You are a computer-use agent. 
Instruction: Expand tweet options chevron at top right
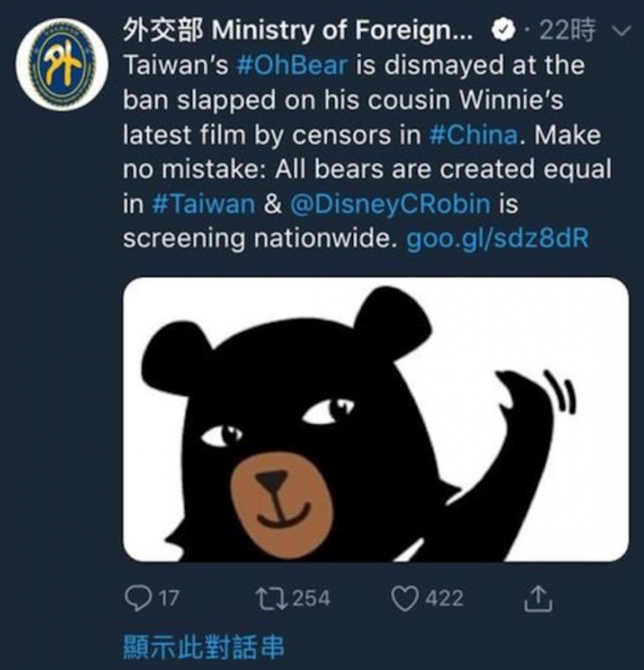(x=621, y=31)
